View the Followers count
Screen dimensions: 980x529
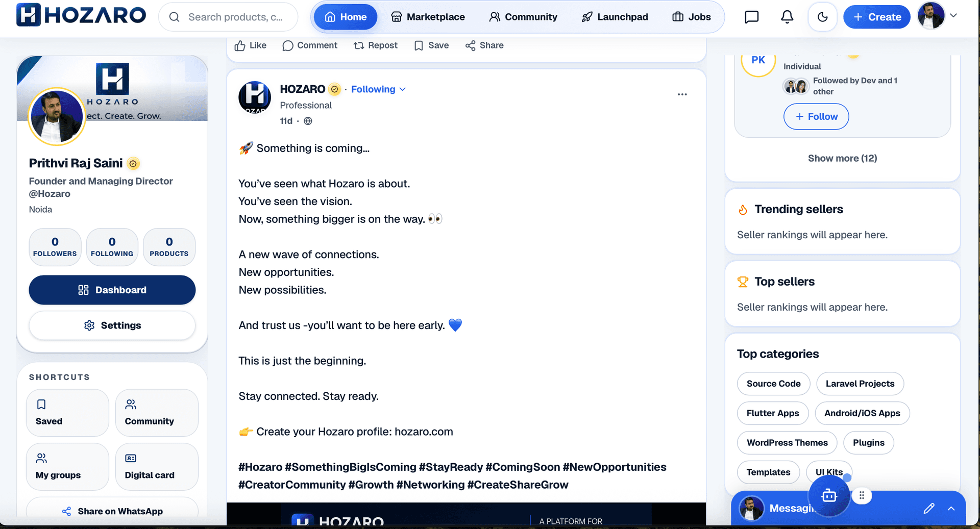pyautogui.click(x=55, y=247)
